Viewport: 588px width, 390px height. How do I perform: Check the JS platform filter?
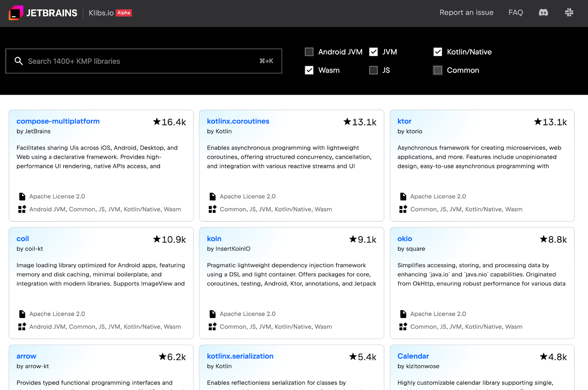[x=373, y=70]
